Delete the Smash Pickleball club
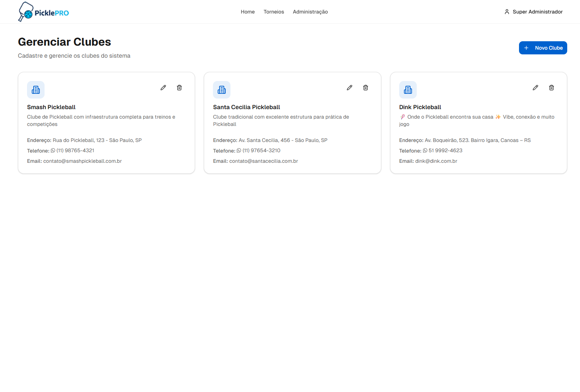The height and width of the screenshot is (392, 580). (179, 88)
